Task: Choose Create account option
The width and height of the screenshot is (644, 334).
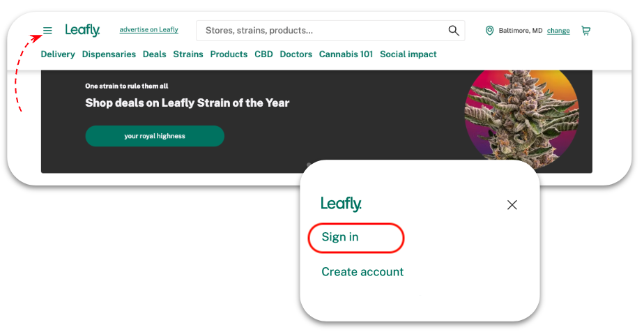Action: (x=362, y=271)
